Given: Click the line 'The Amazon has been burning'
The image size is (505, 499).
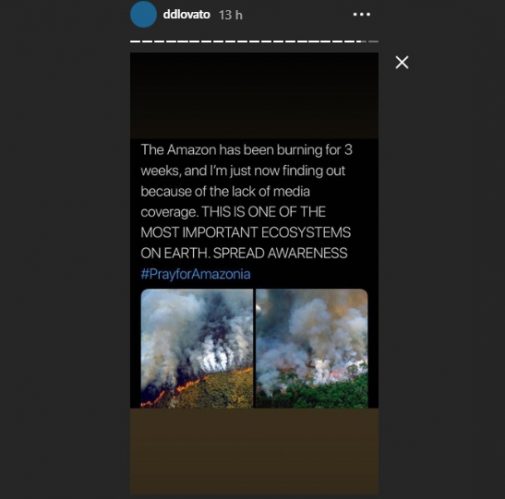Looking at the screenshot, I should pyautogui.click(x=246, y=150).
